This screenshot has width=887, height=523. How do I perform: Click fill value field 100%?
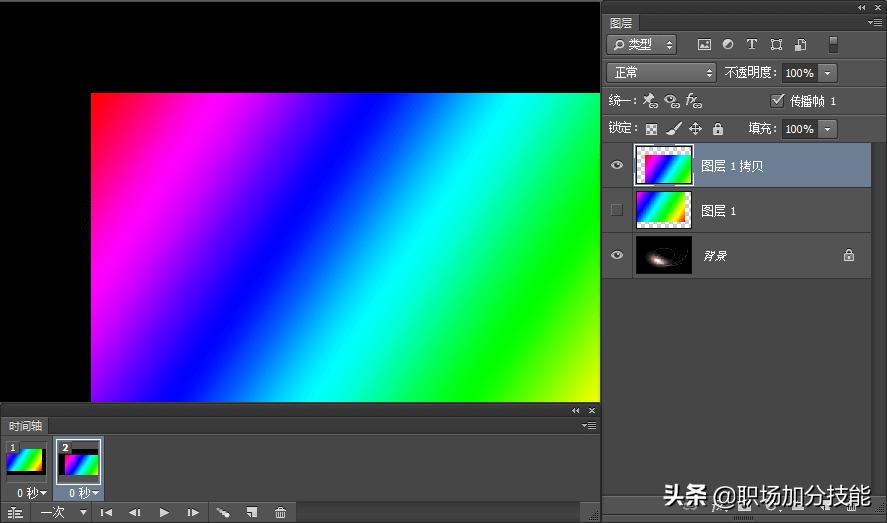pyautogui.click(x=799, y=129)
